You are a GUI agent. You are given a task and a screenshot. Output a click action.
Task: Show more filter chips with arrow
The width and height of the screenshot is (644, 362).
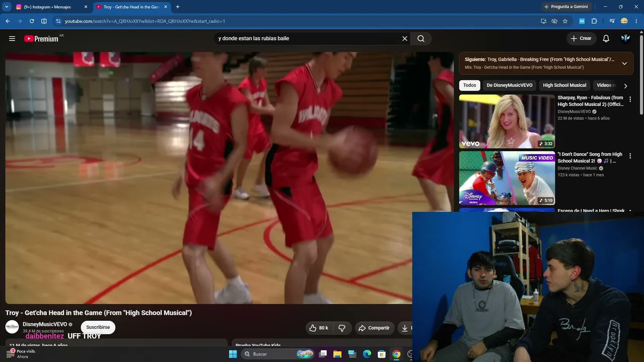(x=625, y=86)
